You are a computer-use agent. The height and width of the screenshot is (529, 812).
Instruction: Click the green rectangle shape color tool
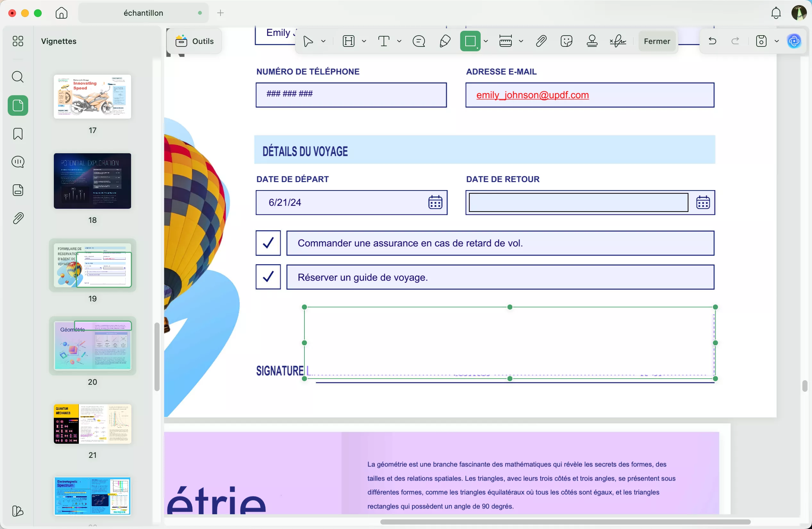coord(470,41)
